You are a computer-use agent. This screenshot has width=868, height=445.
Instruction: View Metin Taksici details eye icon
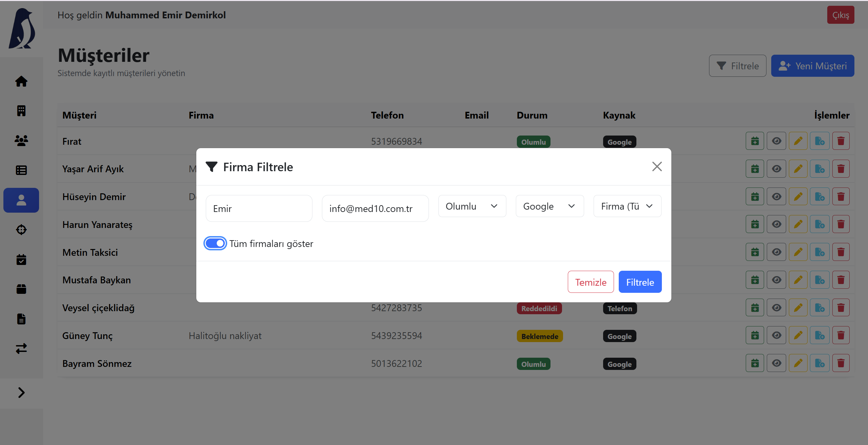point(776,252)
